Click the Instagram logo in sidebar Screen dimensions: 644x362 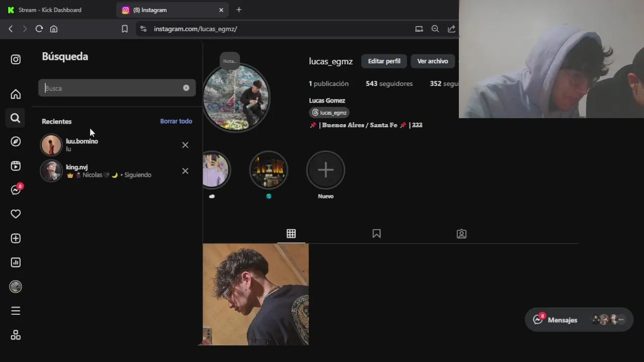(x=16, y=59)
